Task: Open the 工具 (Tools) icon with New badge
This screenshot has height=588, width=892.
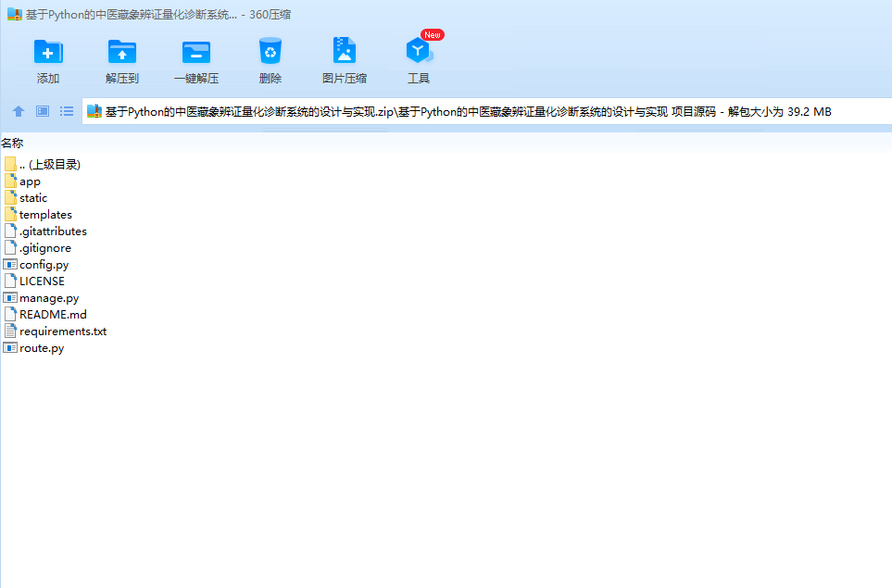Action: pos(420,51)
